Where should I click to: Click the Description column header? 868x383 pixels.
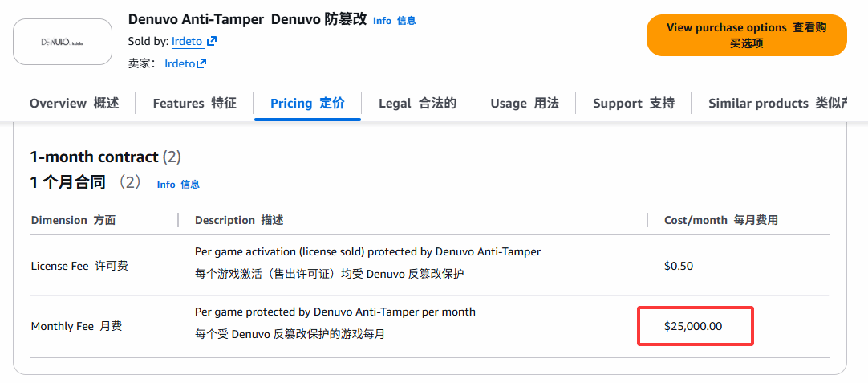pyautogui.click(x=239, y=220)
